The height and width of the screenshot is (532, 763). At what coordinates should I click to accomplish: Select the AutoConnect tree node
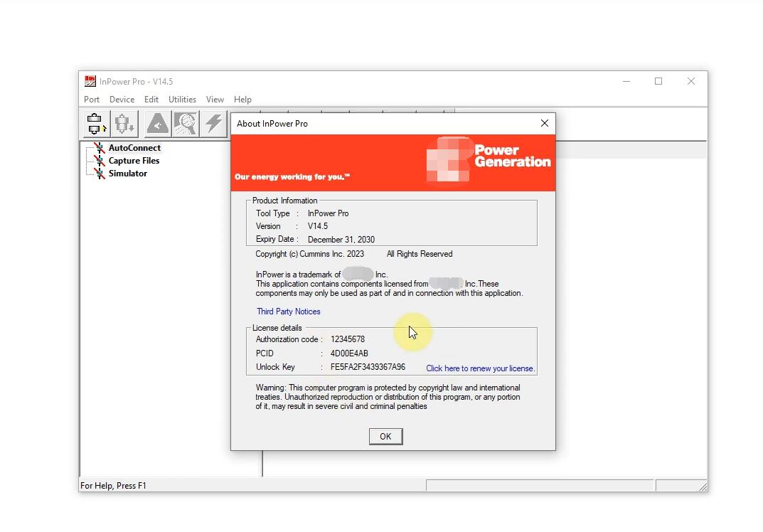tap(134, 148)
